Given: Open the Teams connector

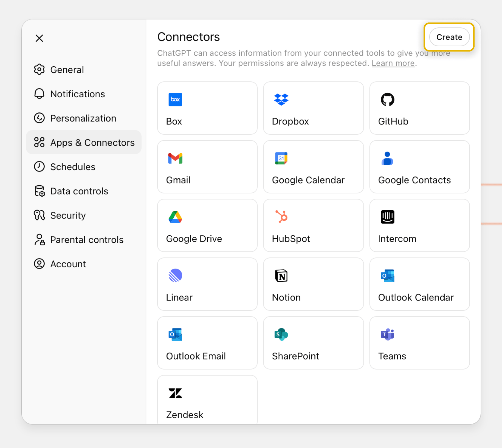Looking at the screenshot, I should click(419, 343).
